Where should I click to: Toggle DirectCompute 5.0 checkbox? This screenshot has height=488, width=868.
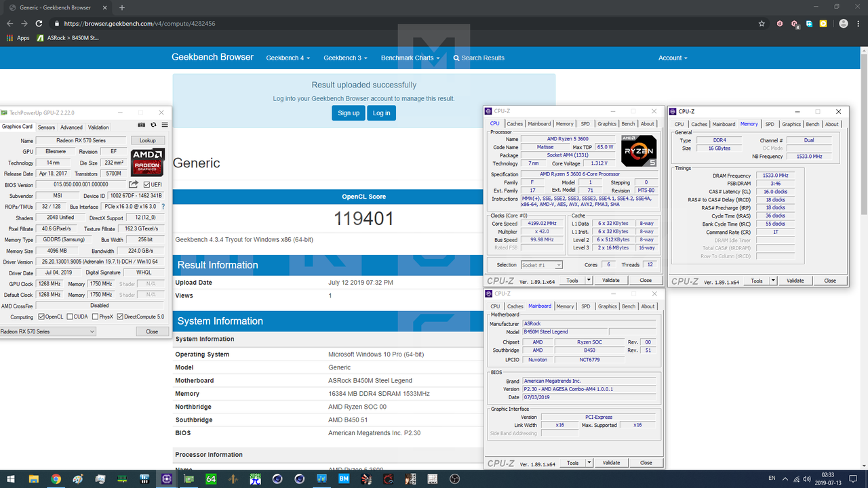coord(120,317)
